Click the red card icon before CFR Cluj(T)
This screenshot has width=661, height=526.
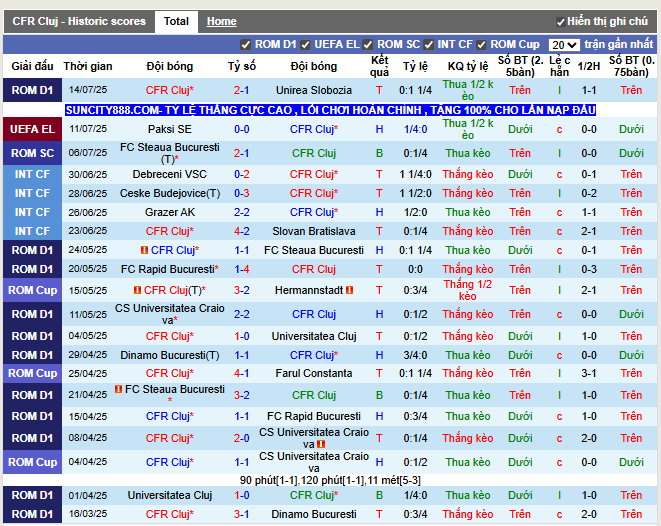(x=137, y=290)
